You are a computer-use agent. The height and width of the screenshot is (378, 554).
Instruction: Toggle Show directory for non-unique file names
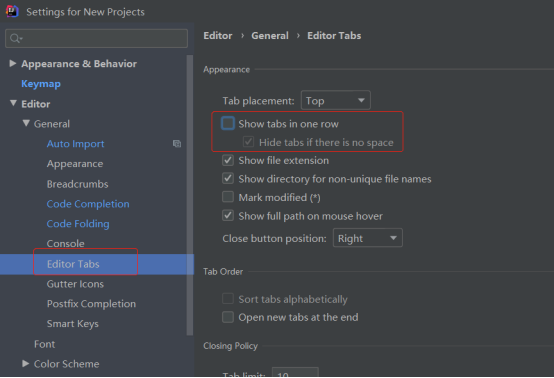[228, 178]
